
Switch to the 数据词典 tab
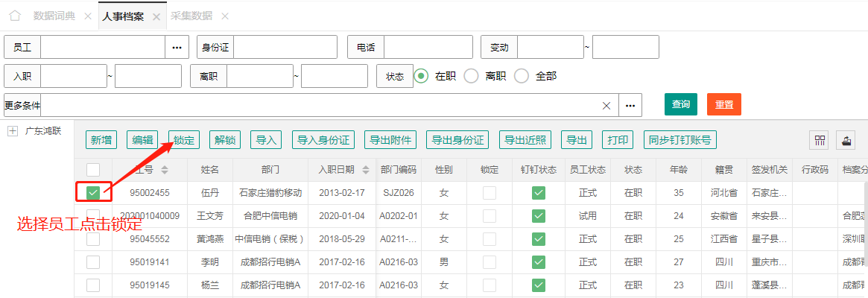point(55,16)
